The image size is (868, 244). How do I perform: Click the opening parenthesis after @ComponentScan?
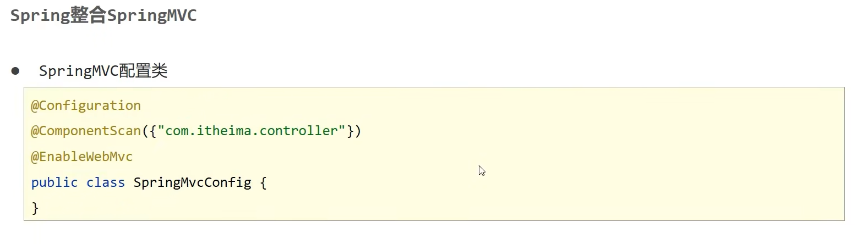click(x=145, y=131)
